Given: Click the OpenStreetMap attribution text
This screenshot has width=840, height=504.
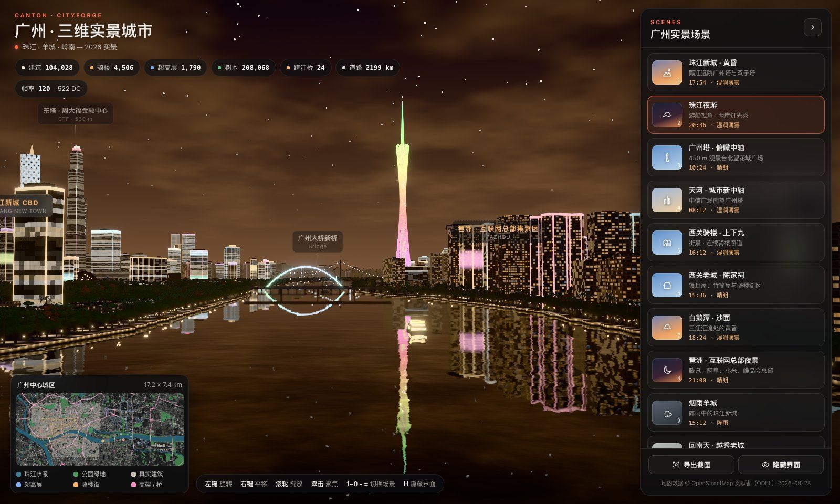Looking at the screenshot, I should click(736, 483).
